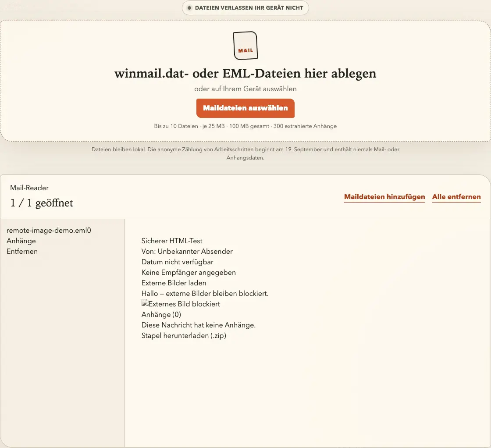Click Stapel herunterladen (.zip)

click(184, 336)
